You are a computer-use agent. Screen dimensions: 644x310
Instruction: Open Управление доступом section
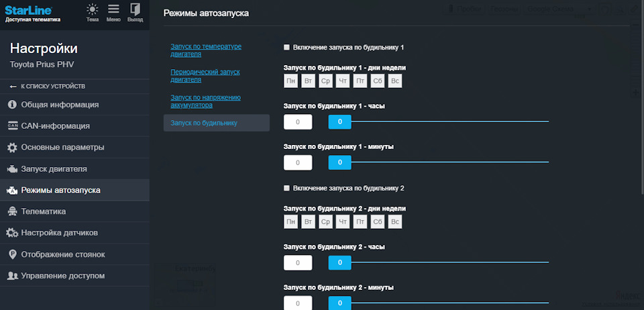(74, 276)
